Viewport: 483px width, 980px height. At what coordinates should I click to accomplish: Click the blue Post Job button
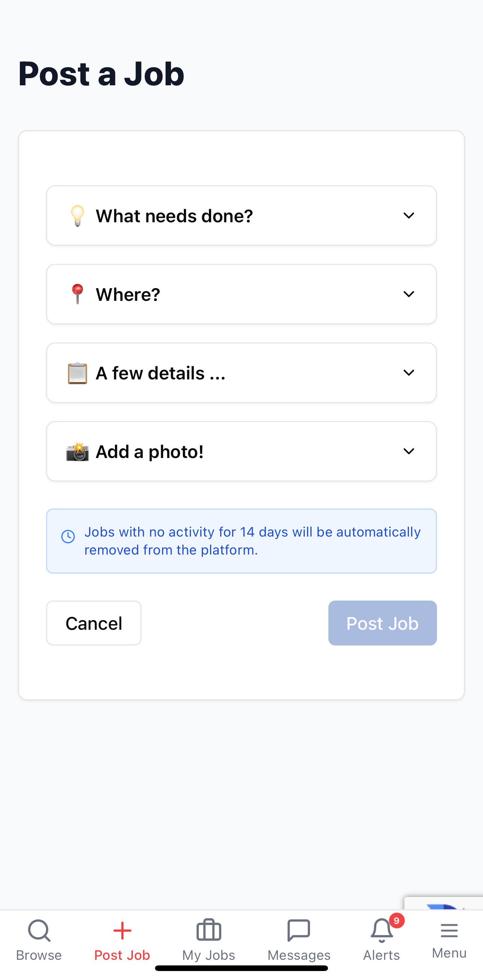click(x=383, y=623)
